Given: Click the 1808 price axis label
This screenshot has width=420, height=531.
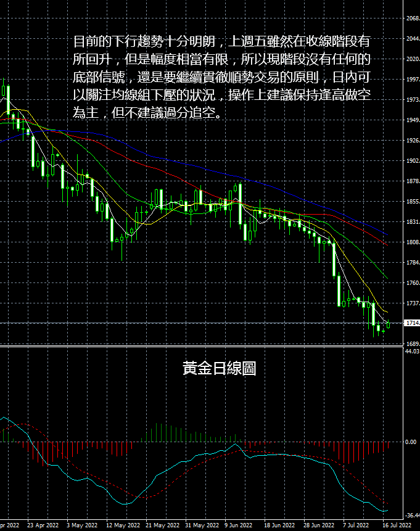Looking at the screenshot, I should pyautogui.click(x=413, y=242).
